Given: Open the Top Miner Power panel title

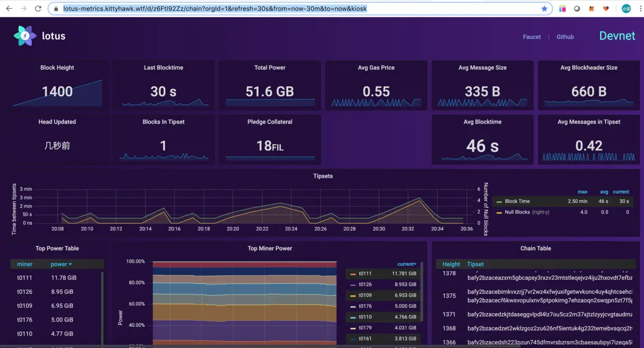Looking at the screenshot, I should (x=270, y=248).
